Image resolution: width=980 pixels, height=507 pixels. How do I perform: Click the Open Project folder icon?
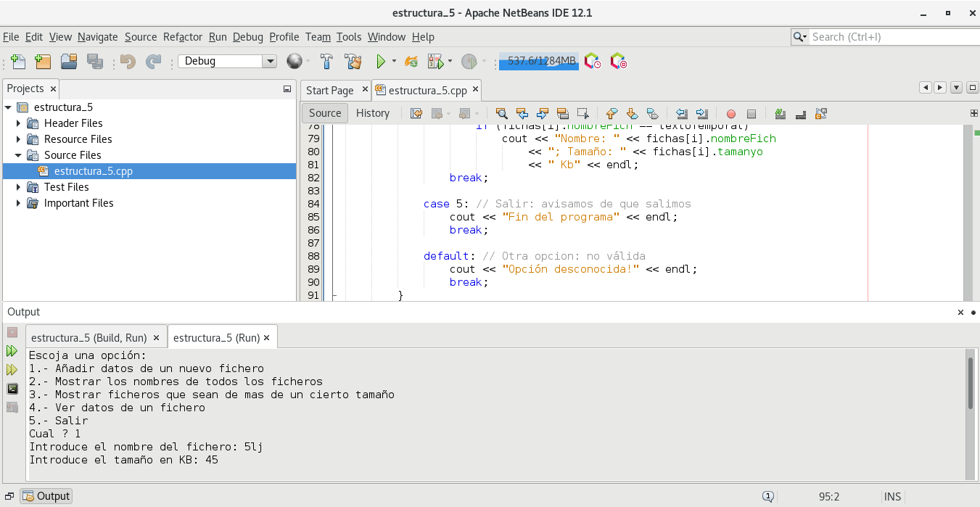(x=69, y=62)
